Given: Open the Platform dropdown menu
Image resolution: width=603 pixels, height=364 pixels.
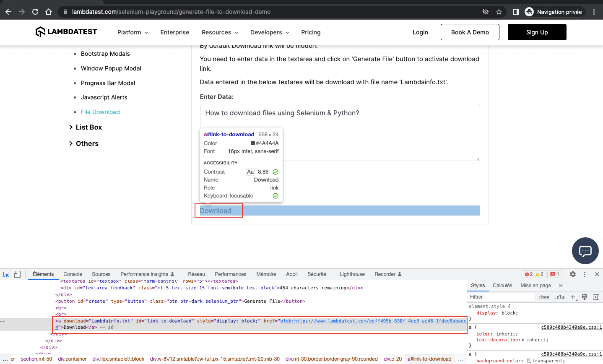Looking at the screenshot, I should click(x=133, y=32).
